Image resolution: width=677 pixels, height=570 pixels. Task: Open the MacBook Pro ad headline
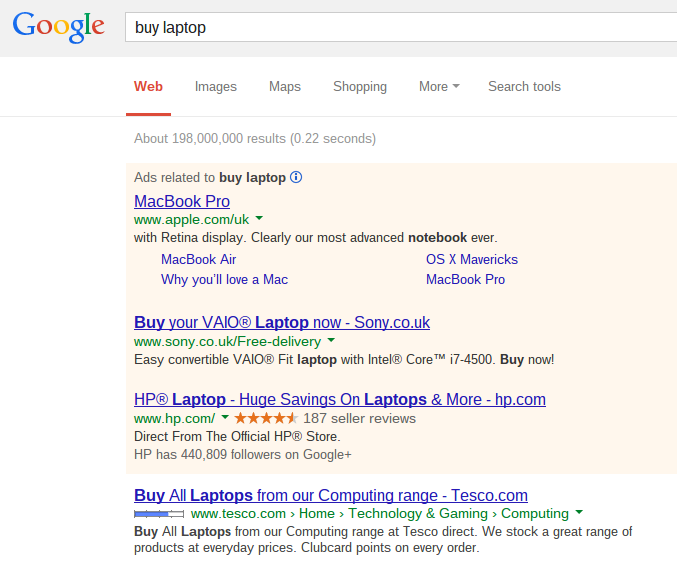[182, 201]
